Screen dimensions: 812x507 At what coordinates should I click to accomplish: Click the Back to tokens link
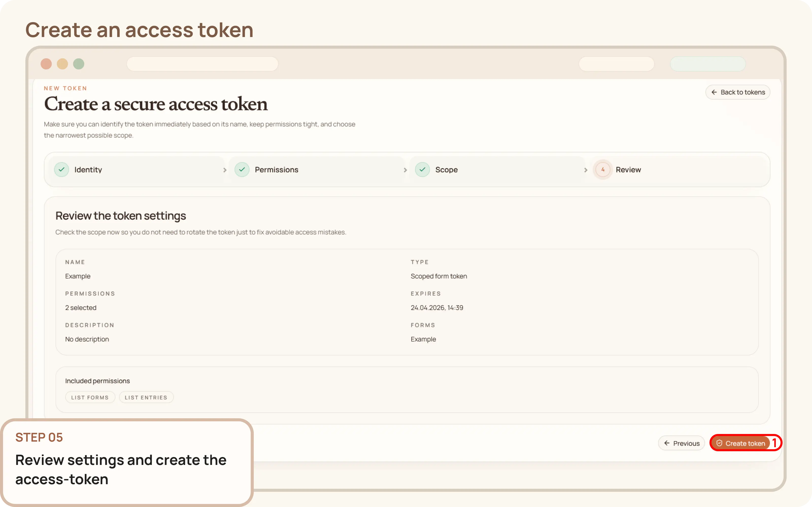[x=738, y=92]
